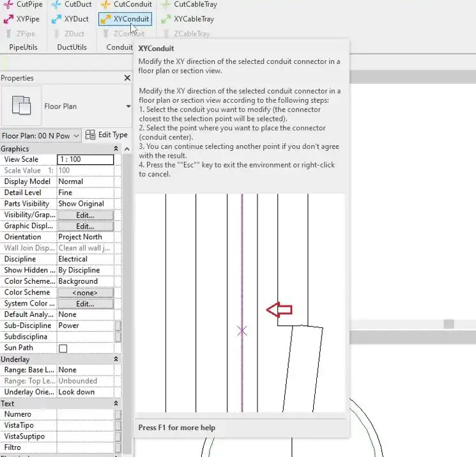Click the Numero parameter field
This screenshot has height=457, width=476.
[x=86, y=414]
